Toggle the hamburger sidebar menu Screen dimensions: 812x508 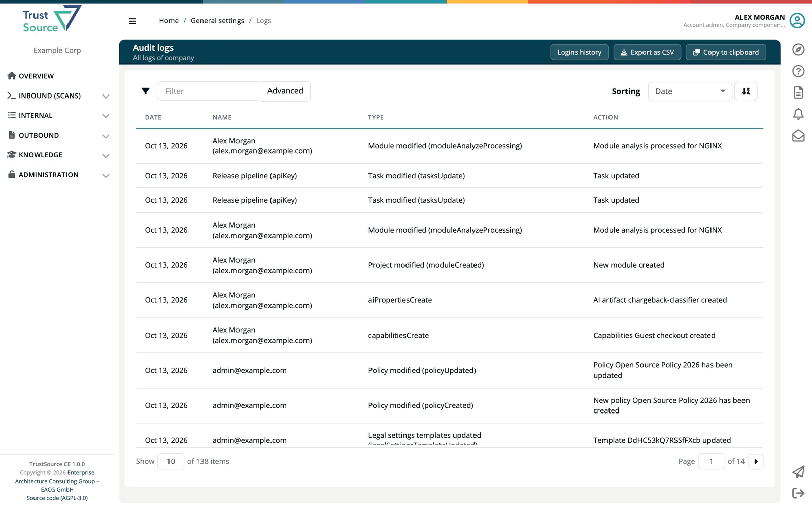pyautogui.click(x=132, y=21)
